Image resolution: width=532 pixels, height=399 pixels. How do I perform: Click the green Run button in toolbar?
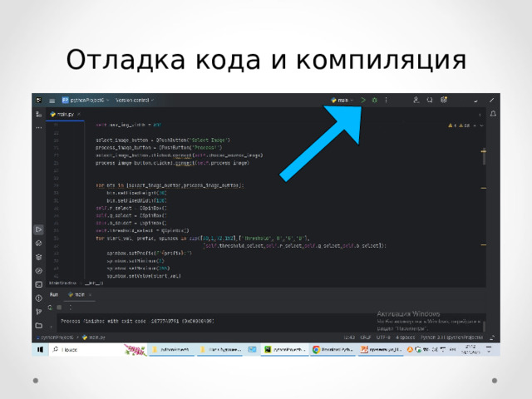[363, 100]
